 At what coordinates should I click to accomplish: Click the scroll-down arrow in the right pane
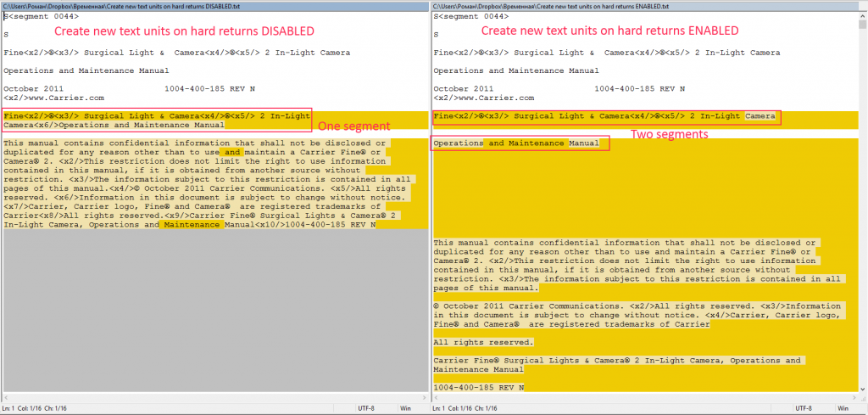[x=863, y=388]
